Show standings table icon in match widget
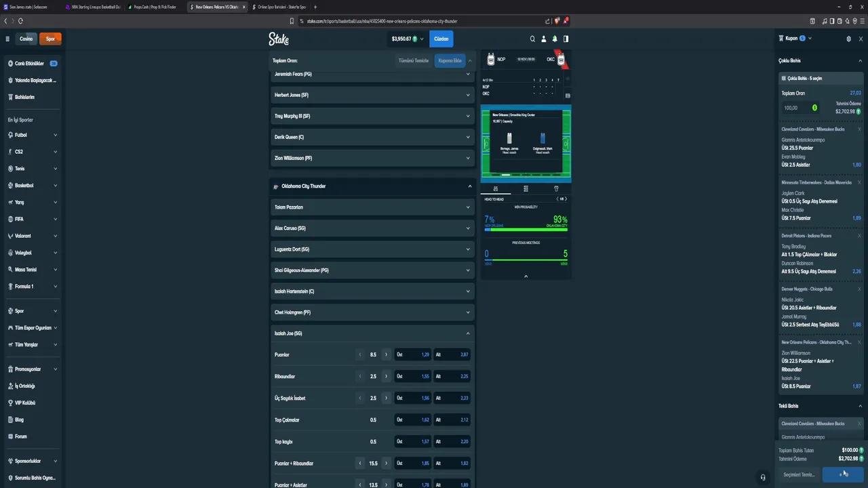The width and height of the screenshot is (868, 488). pyautogui.click(x=526, y=188)
